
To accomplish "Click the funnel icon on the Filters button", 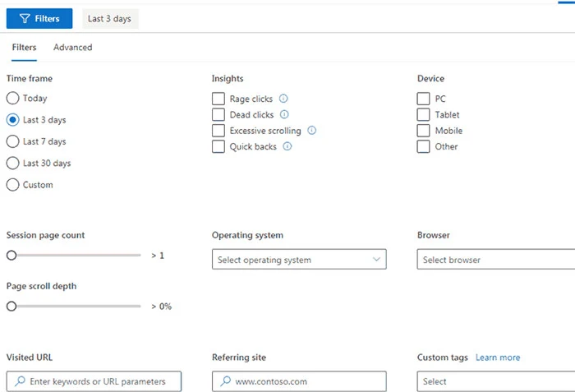I will 25,19.
